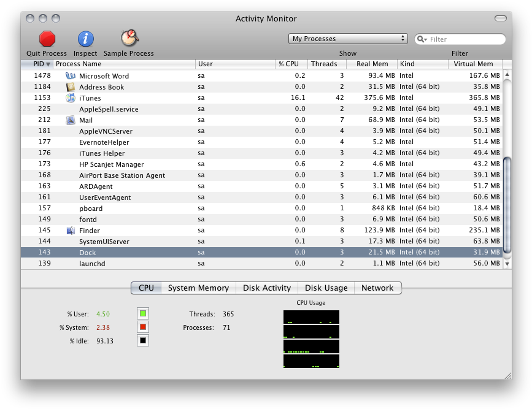Select the AirPort Base Station Agent process

(x=261, y=175)
